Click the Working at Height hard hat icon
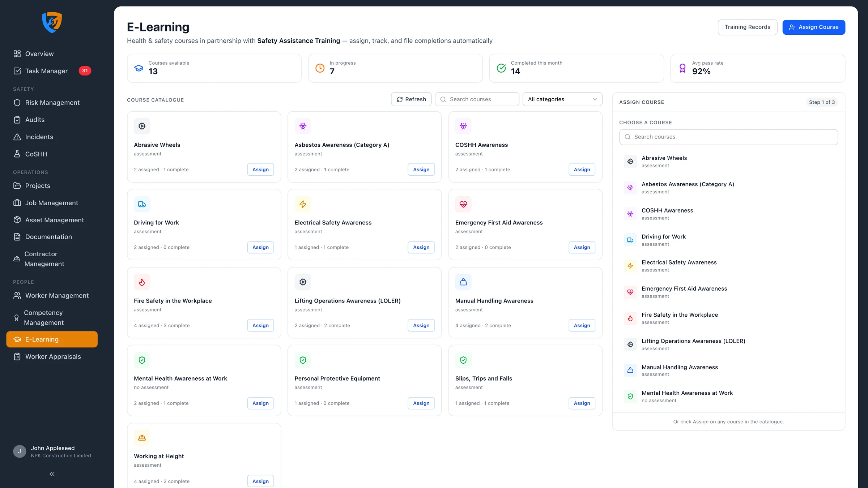Screen dimensions: 868x488 142,438
